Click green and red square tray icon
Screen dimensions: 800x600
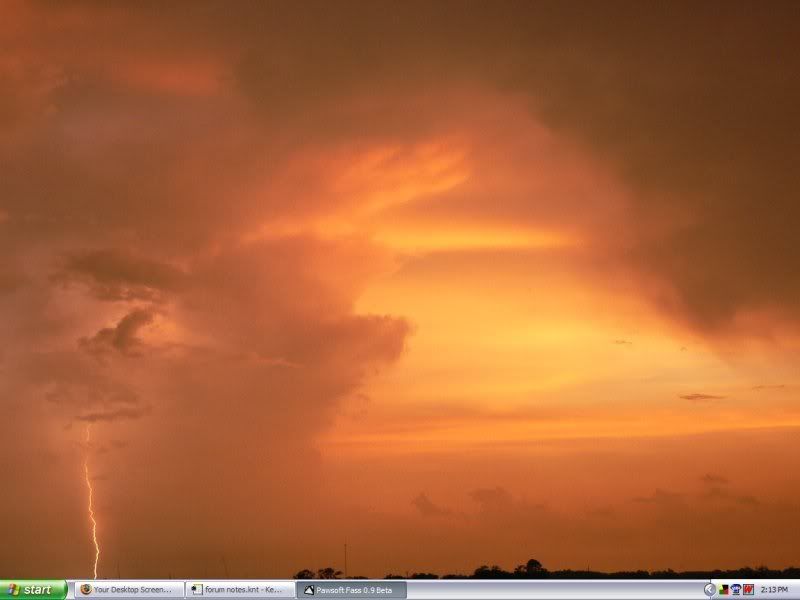click(723, 590)
